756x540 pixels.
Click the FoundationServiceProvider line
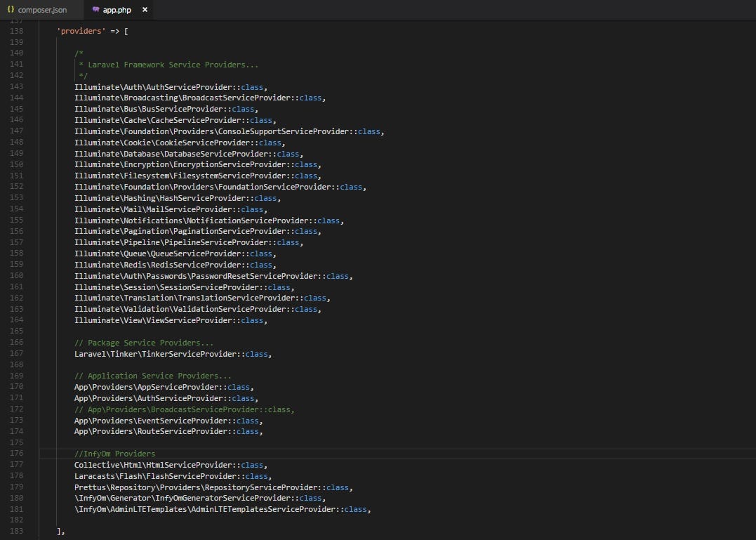pos(220,187)
